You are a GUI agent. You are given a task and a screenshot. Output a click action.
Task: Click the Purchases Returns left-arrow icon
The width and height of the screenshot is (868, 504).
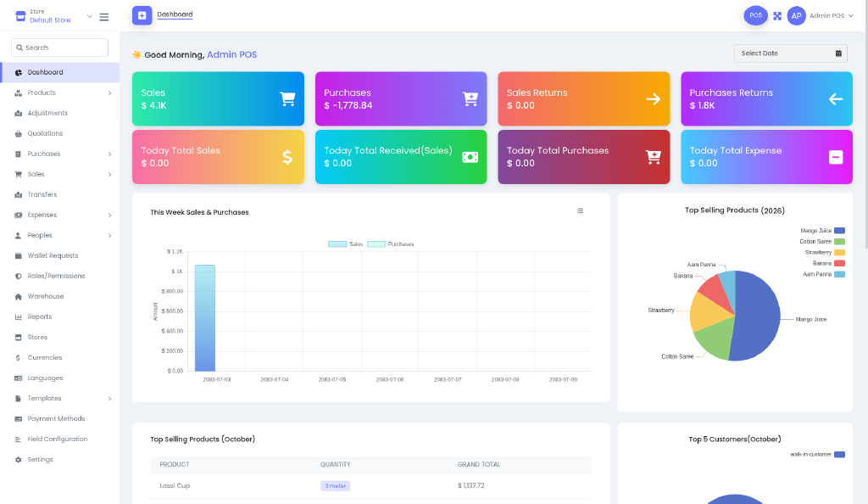tap(835, 99)
